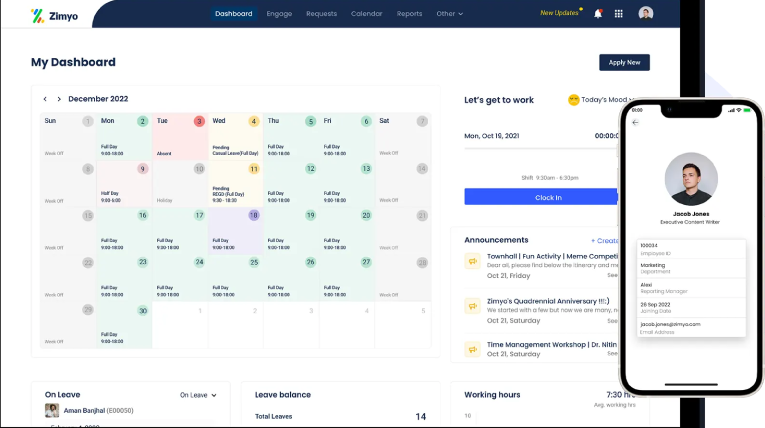Screen dimensions: 765x428
Task: Click the New Updates link
Action: pos(558,14)
